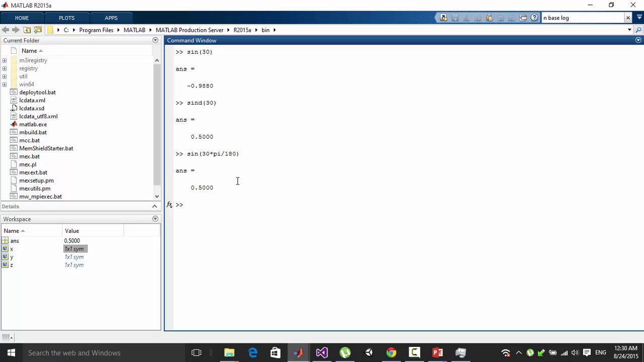Switch to the APPS tab
644x362 pixels.
coord(111,18)
